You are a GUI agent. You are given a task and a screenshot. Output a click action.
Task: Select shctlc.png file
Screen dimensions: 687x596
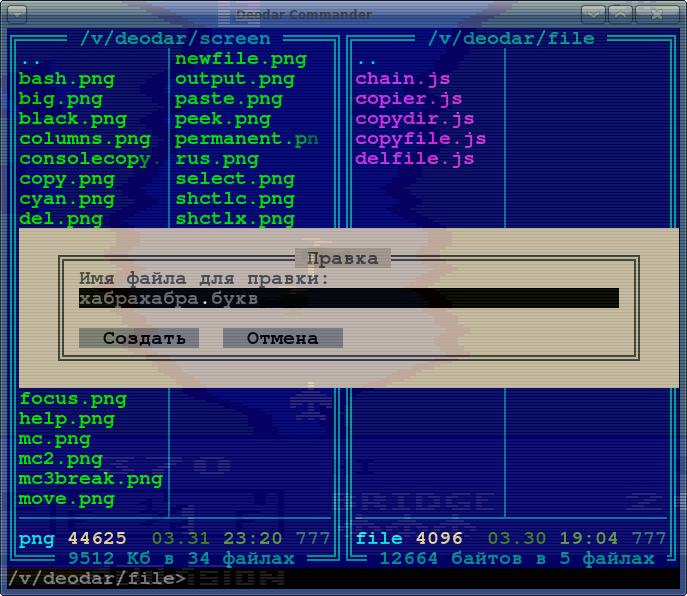click(235, 199)
